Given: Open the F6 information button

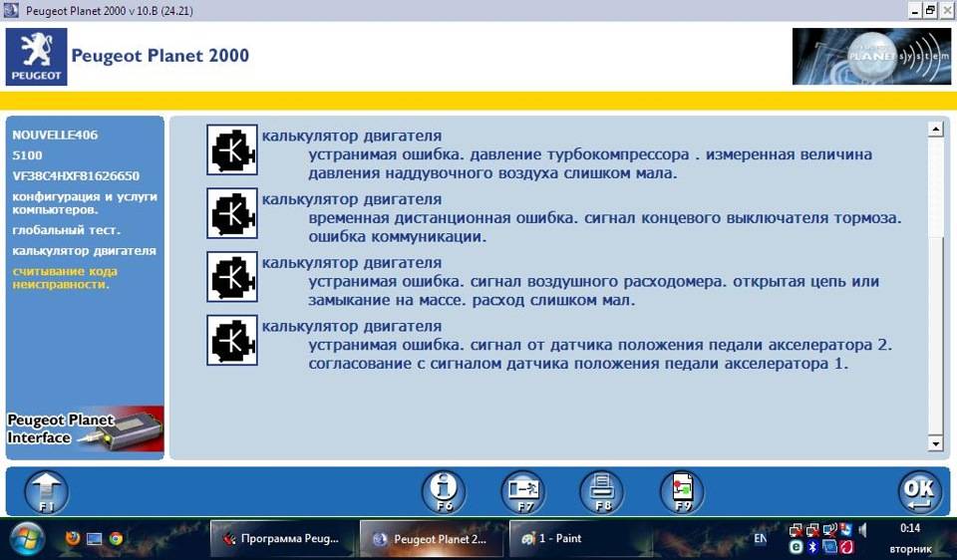Looking at the screenshot, I should pos(444,491).
